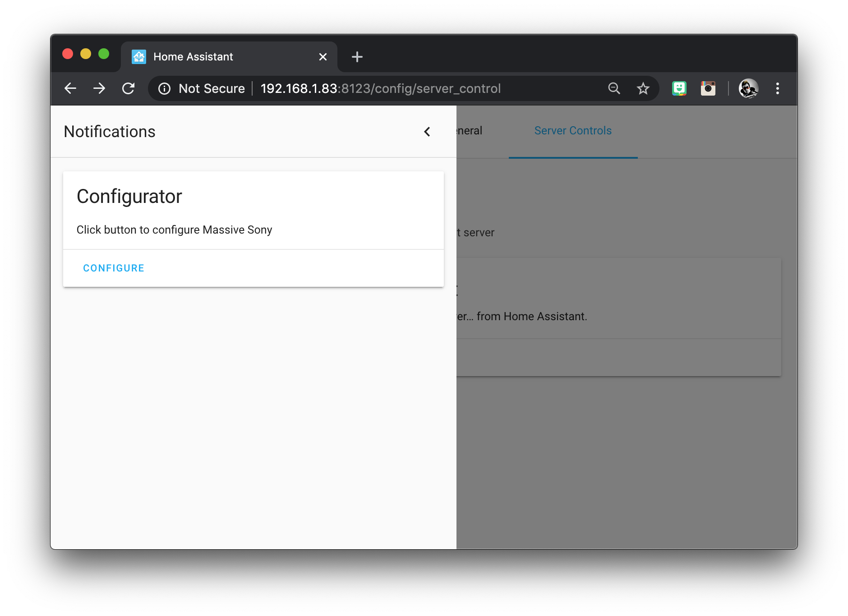Image resolution: width=848 pixels, height=616 pixels.
Task: Open the Chrome three-dot menu
Action: click(778, 88)
